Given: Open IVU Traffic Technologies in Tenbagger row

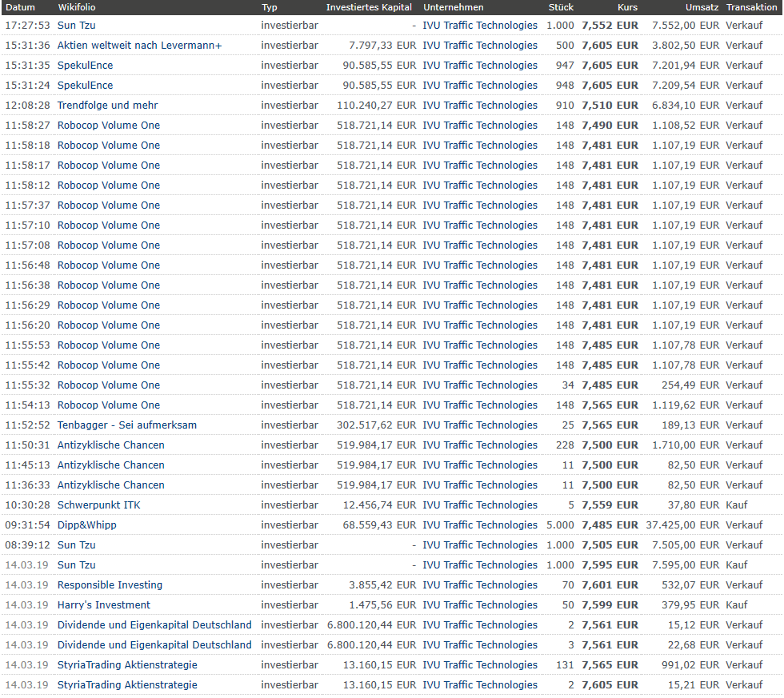Looking at the screenshot, I should pyautogui.click(x=480, y=425).
